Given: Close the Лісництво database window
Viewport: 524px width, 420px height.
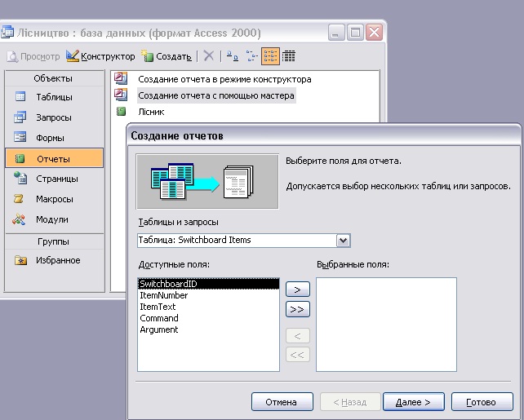Looking at the screenshot, I should click(374, 33).
